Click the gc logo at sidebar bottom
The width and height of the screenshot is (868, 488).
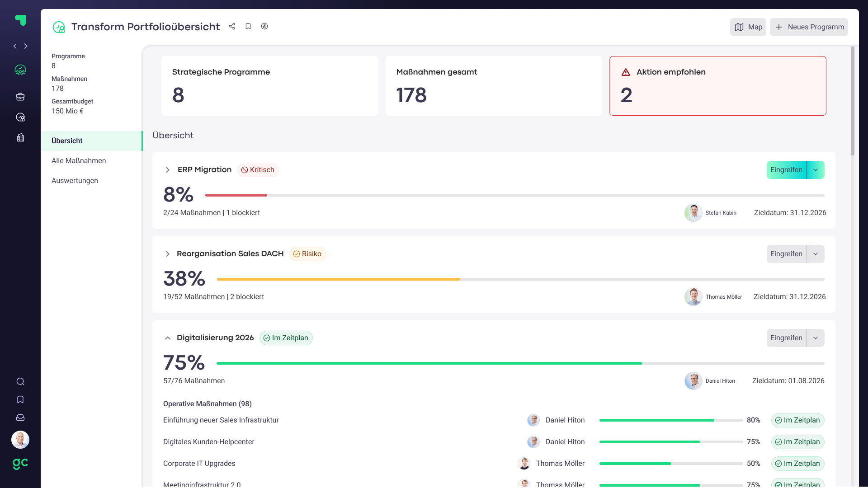20,464
